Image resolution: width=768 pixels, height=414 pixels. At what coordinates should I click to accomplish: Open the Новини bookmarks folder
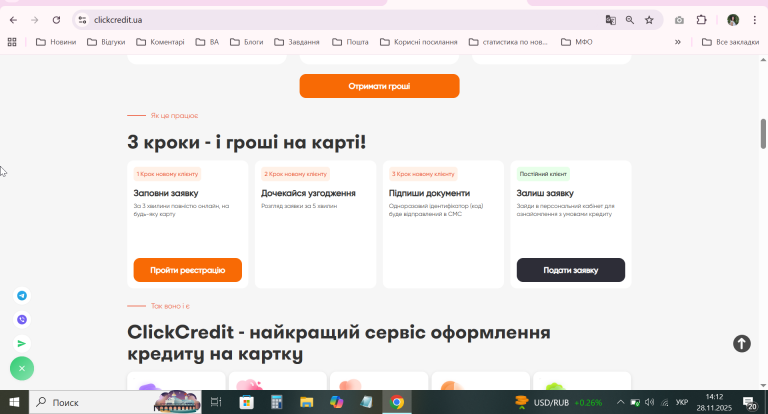click(x=56, y=42)
